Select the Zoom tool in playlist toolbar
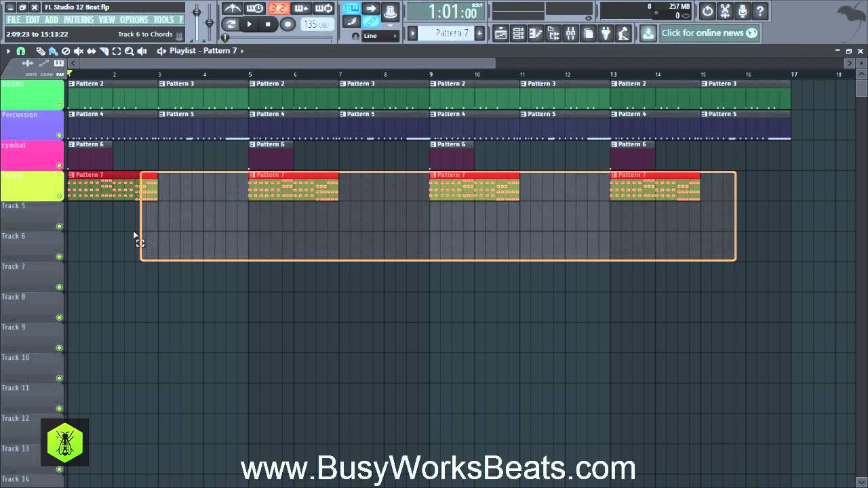 click(x=129, y=51)
